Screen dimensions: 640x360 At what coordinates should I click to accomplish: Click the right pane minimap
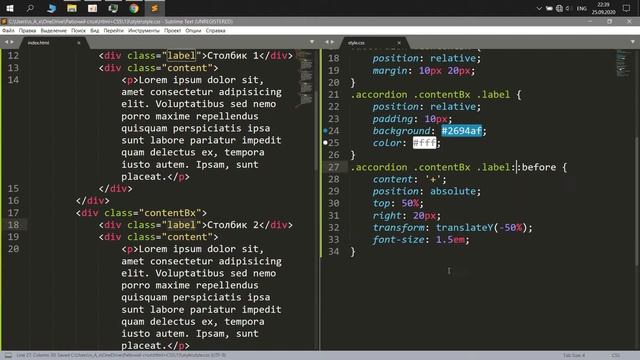point(623,63)
